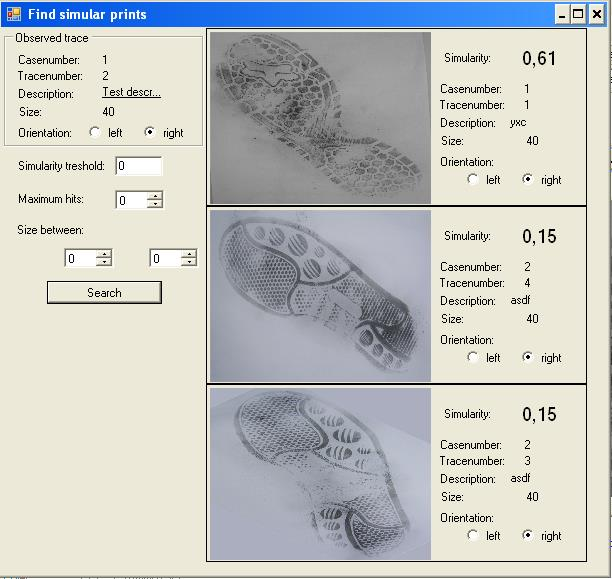This screenshot has width=612, height=579.
Task: Click the 0,15 similarity of Tracenumber 4
Action: click(539, 237)
